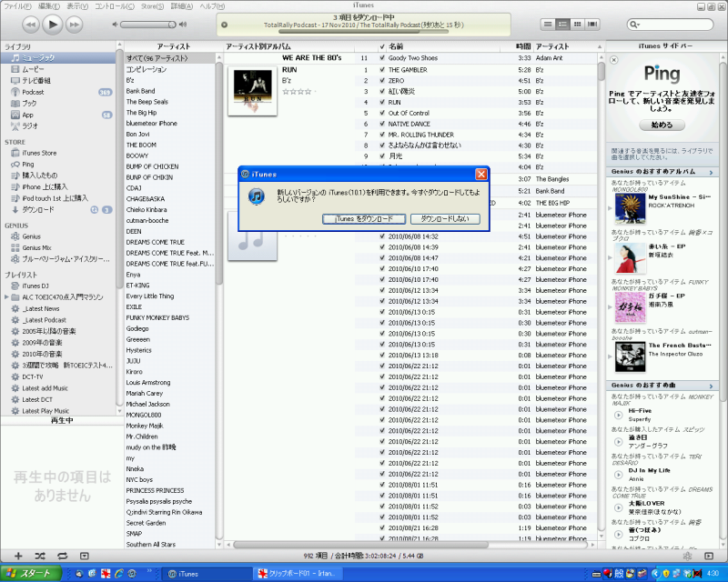
Task: Switch to クリップボード01 - Irfan taskbar window
Action: pyautogui.click(x=299, y=574)
